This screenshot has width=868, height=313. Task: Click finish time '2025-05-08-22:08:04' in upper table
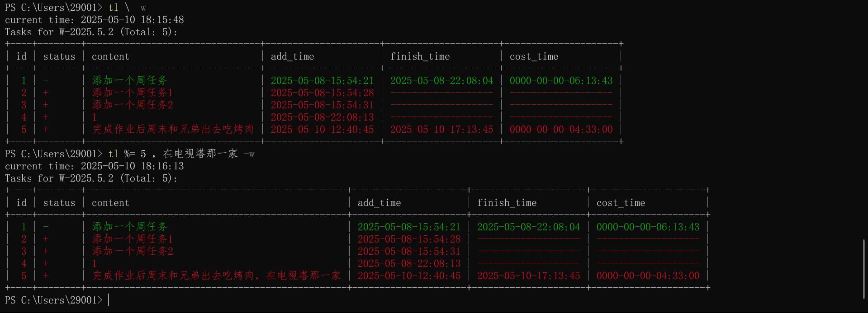[441, 80]
